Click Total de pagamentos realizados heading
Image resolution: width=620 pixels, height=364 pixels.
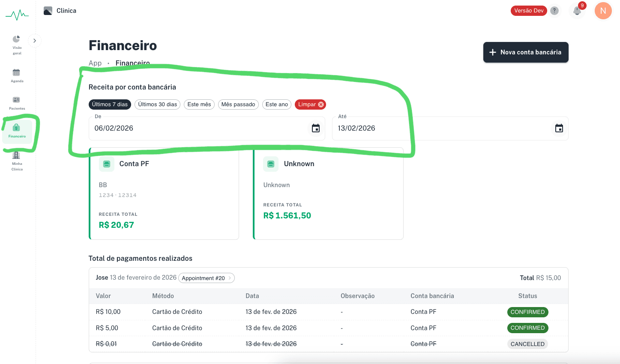click(141, 259)
